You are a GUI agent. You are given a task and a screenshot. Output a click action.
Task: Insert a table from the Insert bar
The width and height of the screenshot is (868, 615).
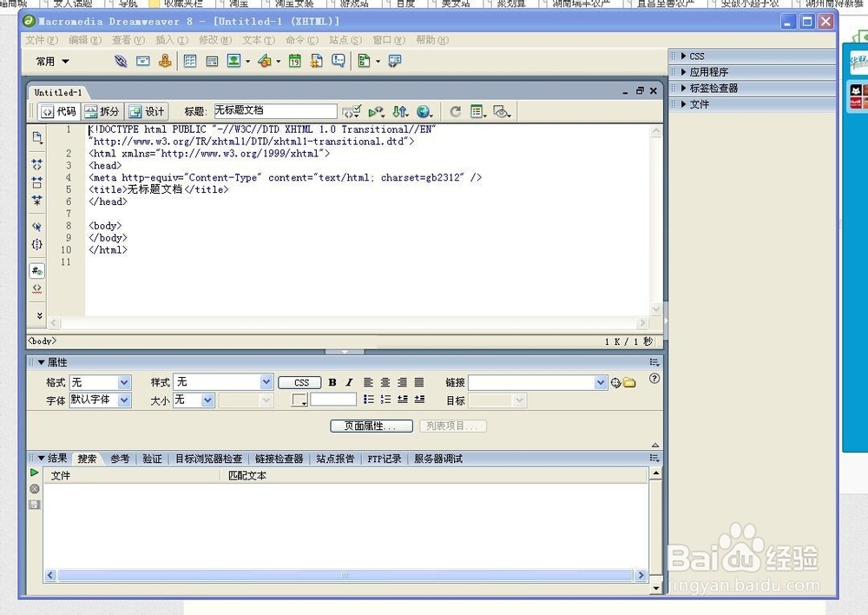tap(190, 61)
